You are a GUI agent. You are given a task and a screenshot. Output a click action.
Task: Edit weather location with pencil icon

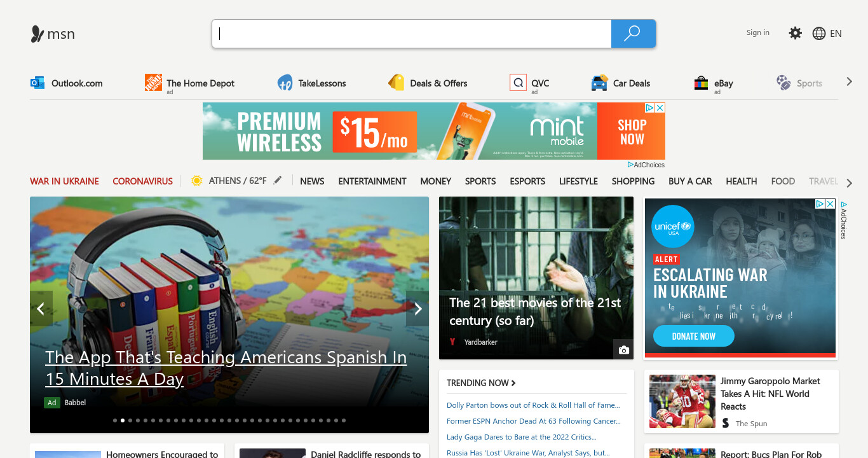pyautogui.click(x=277, y=181)
